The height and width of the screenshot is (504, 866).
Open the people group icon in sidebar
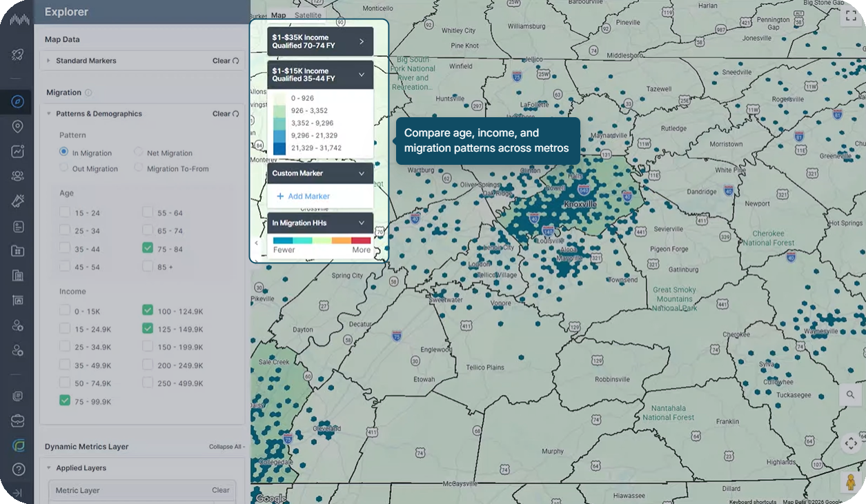18,176
